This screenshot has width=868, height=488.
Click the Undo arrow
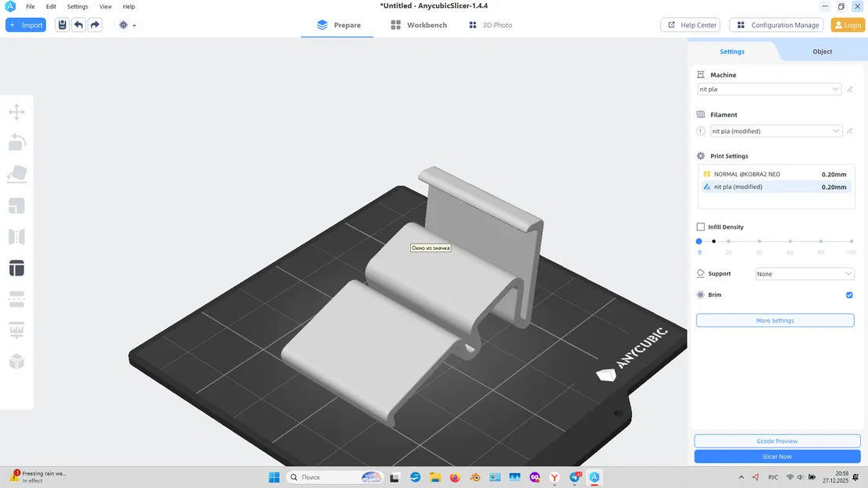[79, 25]
